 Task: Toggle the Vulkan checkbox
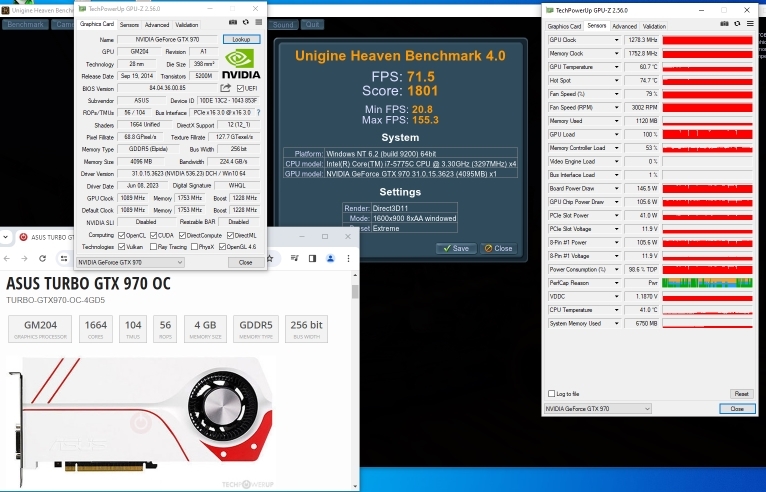122,247
